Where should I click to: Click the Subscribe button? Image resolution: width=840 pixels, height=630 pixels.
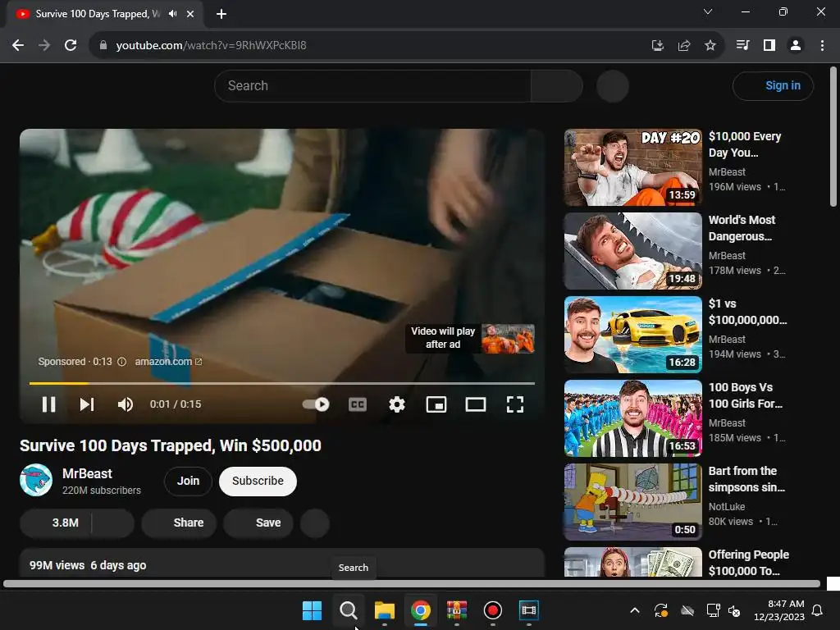coord(258,481)
